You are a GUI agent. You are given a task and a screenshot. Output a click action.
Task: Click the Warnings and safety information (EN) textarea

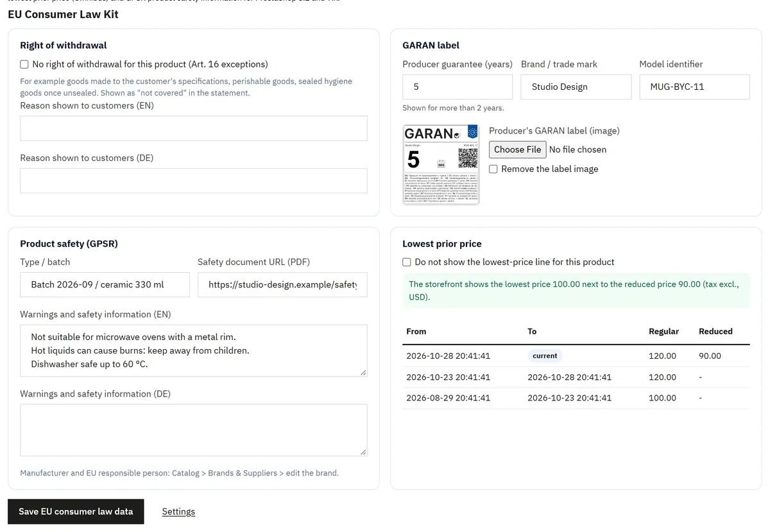pos(194,350)
